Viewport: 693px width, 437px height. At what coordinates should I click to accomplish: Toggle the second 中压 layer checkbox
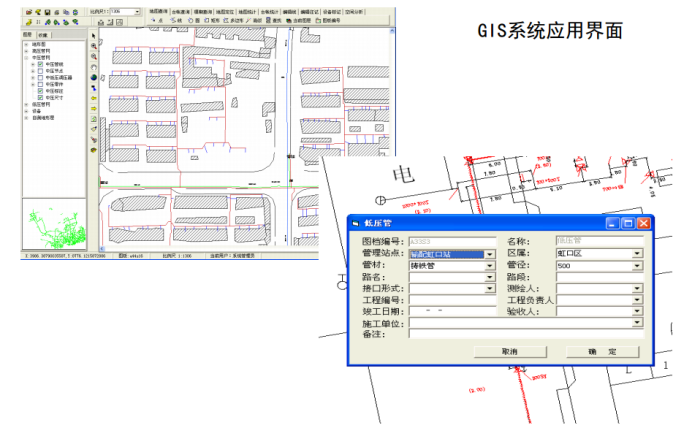[x=40, y=70]
